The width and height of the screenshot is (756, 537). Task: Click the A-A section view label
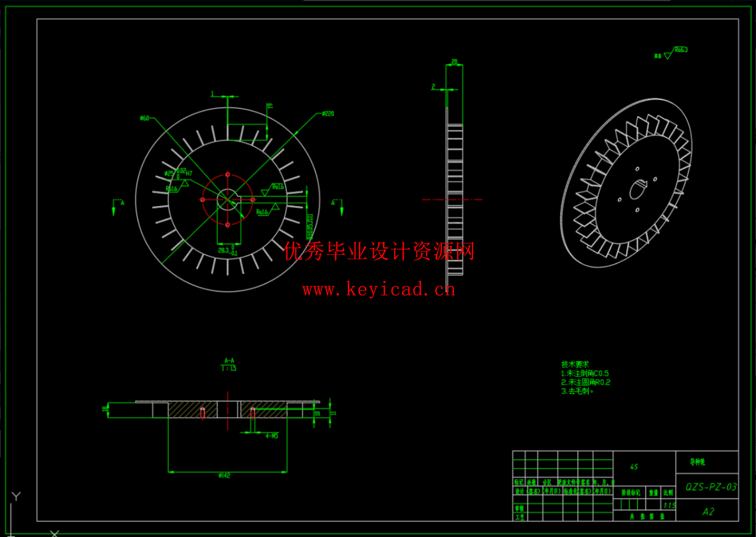click(228, 359)
